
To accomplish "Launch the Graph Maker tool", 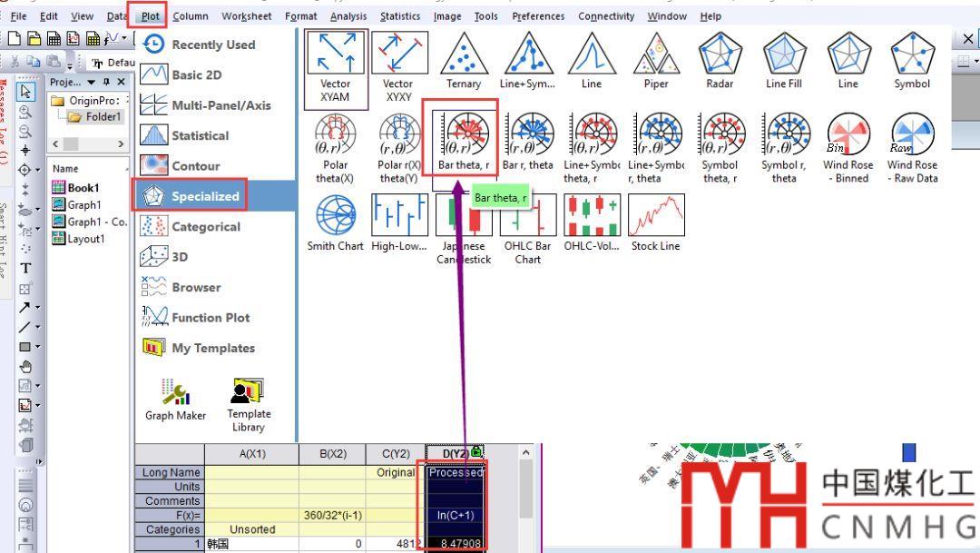I will 175,400.
